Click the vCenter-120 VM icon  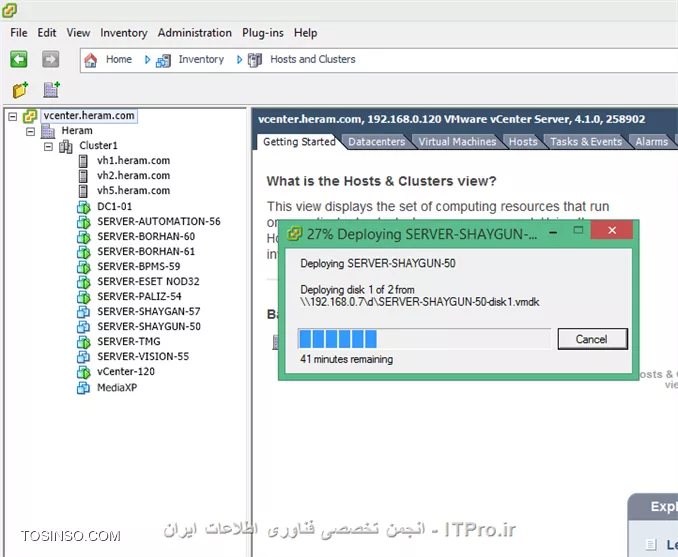click(83, 372)
